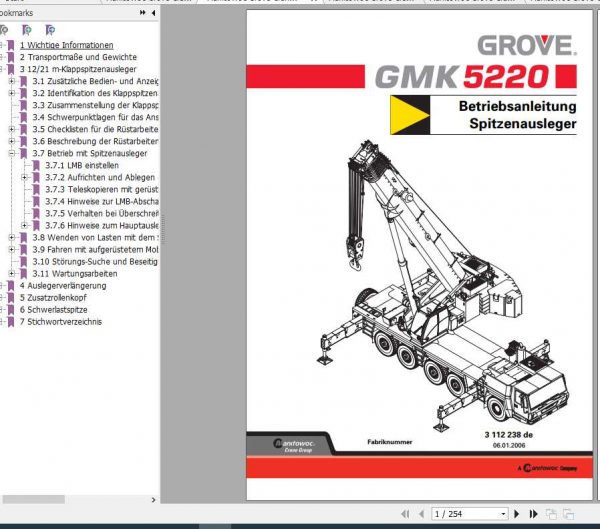This screenshot has height=529, width=600.
Task: Click the Bookmarks scrollbar right arrow
Action: click(153, 500)
